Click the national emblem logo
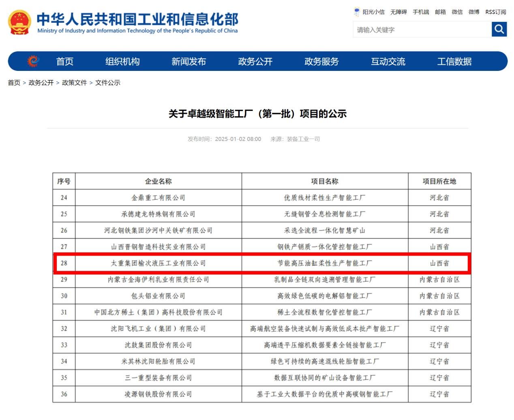This screenshot has height=420, width=514. 19,22
